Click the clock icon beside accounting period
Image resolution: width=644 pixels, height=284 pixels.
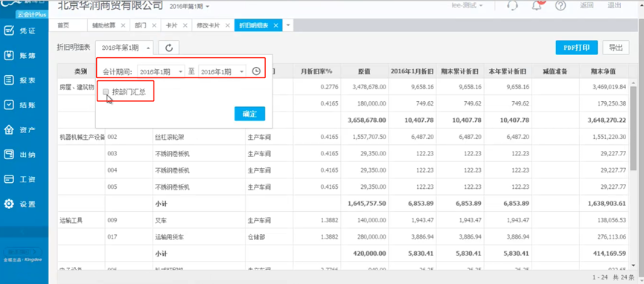tap(256, 71)
